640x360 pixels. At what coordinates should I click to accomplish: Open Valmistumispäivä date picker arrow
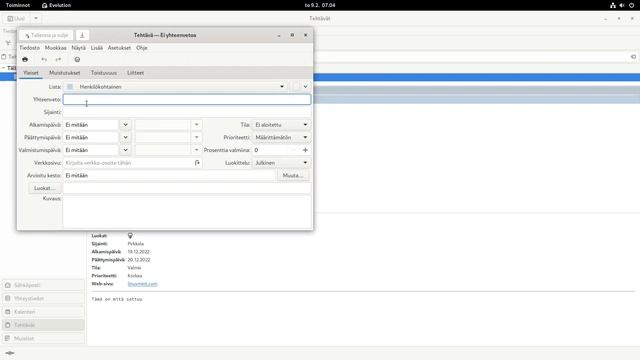(x=125, y=150)
